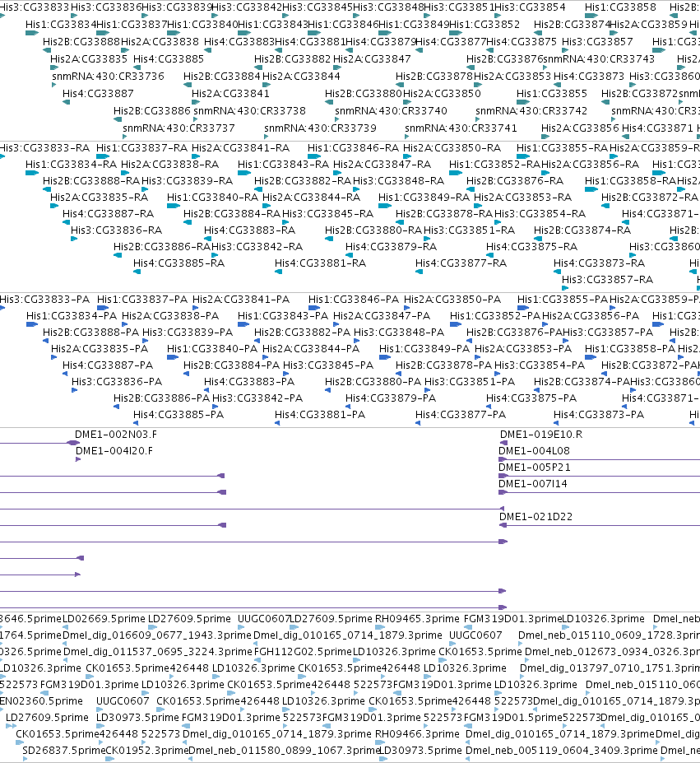
Task: Select EST RH09465.3prime label
Action: 417,619
